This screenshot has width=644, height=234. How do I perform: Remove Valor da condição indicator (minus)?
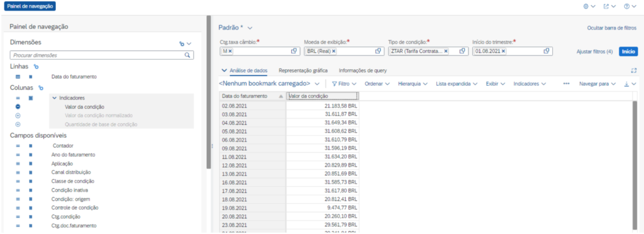pos(18,107)
